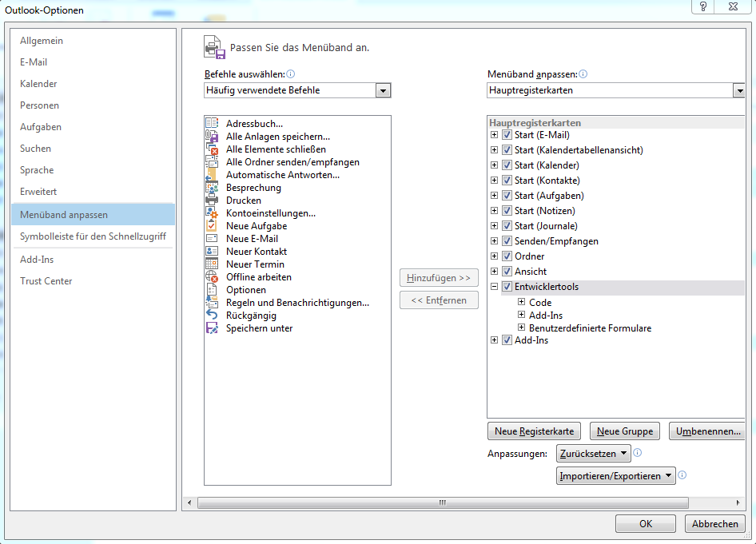The height and width of the screenshot is (544, 756).
Task: Click the Drucken printer icon
Action: 212,201
